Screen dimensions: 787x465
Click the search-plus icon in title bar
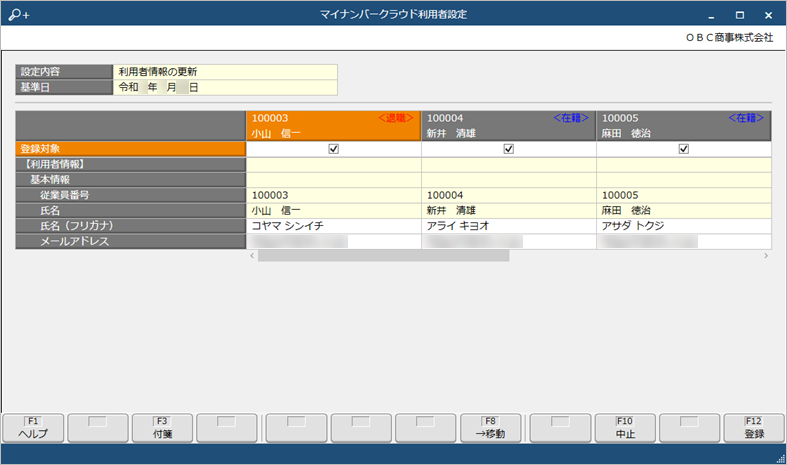click(x=19, y=15)
